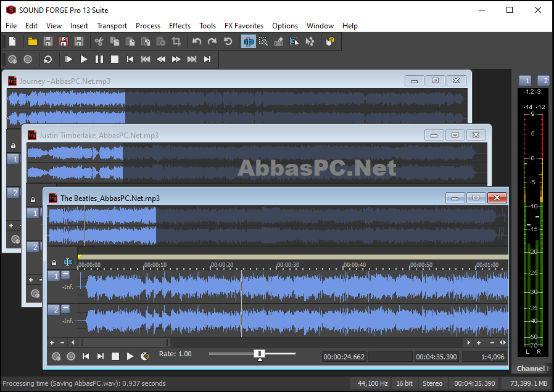
Task: Select the Event tool
Action: pyautogui.click(x=294, y=42)
